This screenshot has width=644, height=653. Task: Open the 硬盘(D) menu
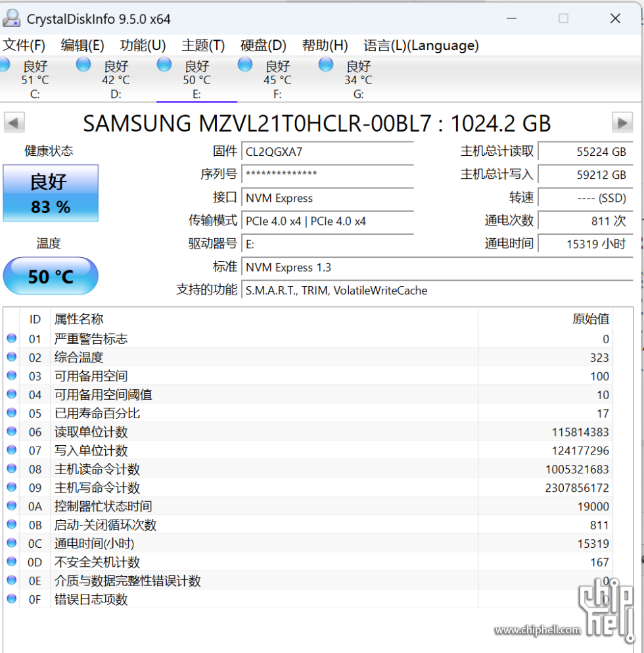click(264, 45)
